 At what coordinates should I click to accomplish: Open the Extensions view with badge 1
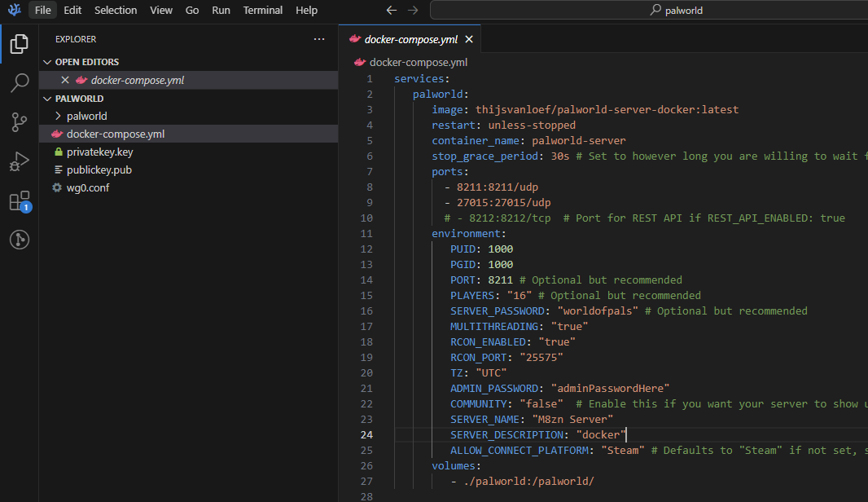point(19,200)
